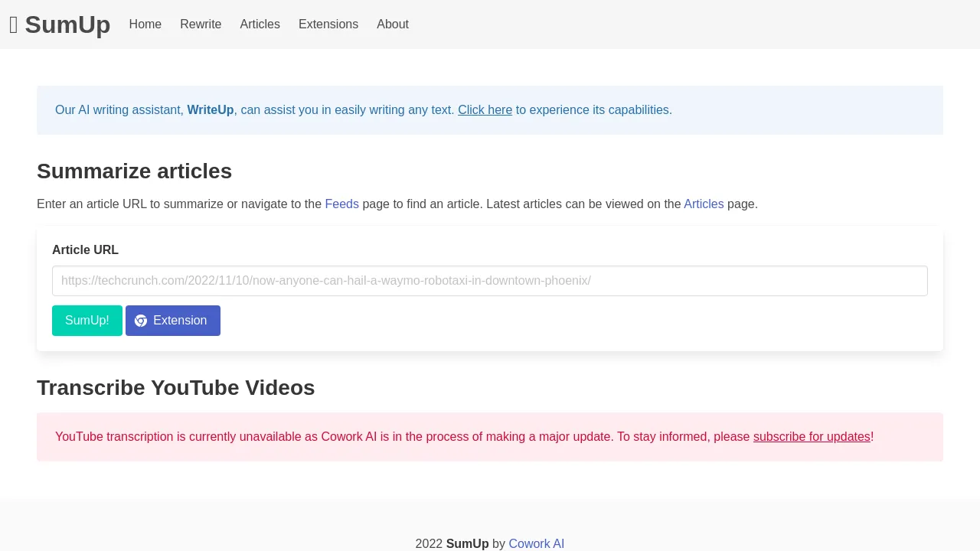Click the 'Transcribe YouTube Videos' heading

click(x=175, y=388)
